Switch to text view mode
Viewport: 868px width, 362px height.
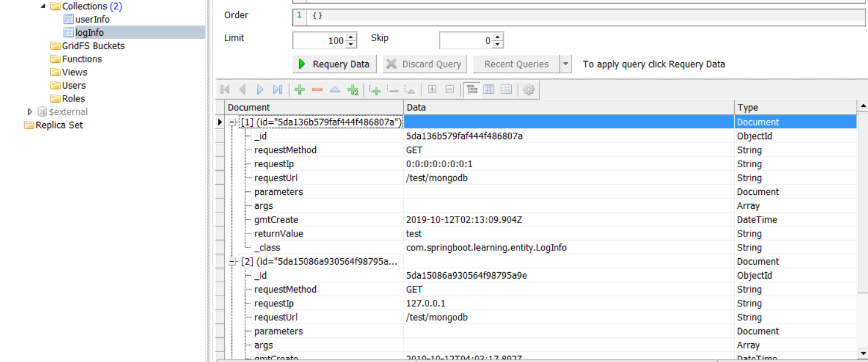point(506,90)
